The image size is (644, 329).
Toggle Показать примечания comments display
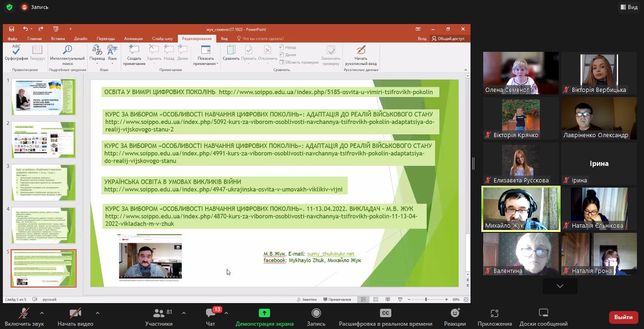click(206, 55)
